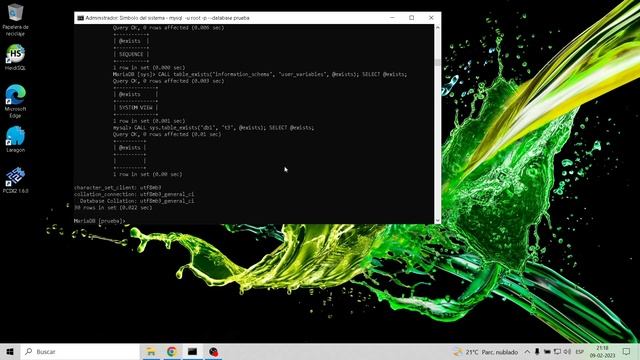Click the command prompt title bar system icon
Image resolution: width=640 pixels, height=360 pixels.
(x=80, y=18)
